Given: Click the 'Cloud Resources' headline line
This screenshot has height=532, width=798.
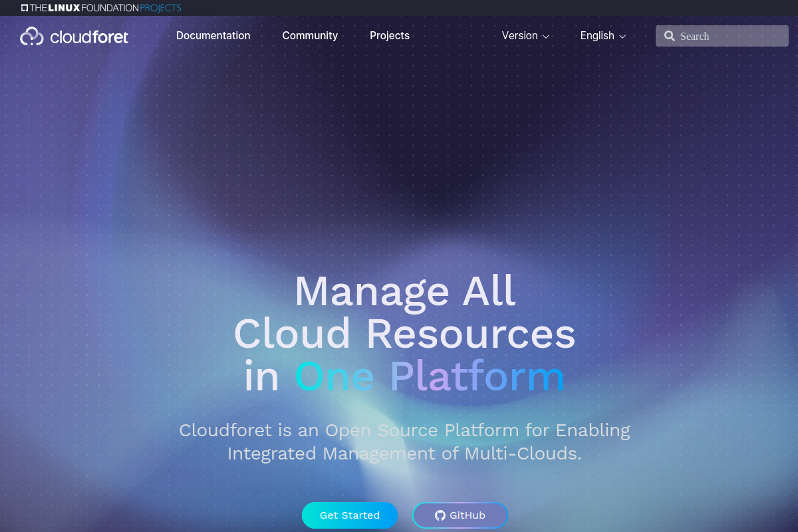Looking at the screenshot, I should coord(404,333).
